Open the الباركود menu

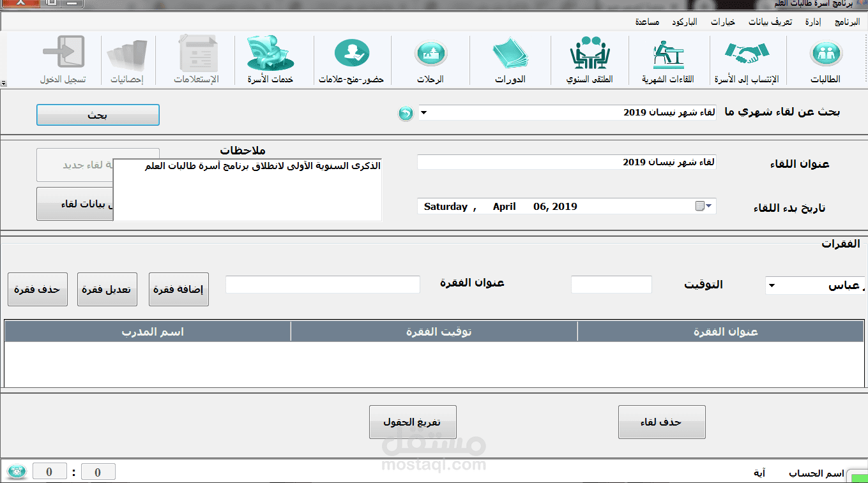(x=684, y=22)
